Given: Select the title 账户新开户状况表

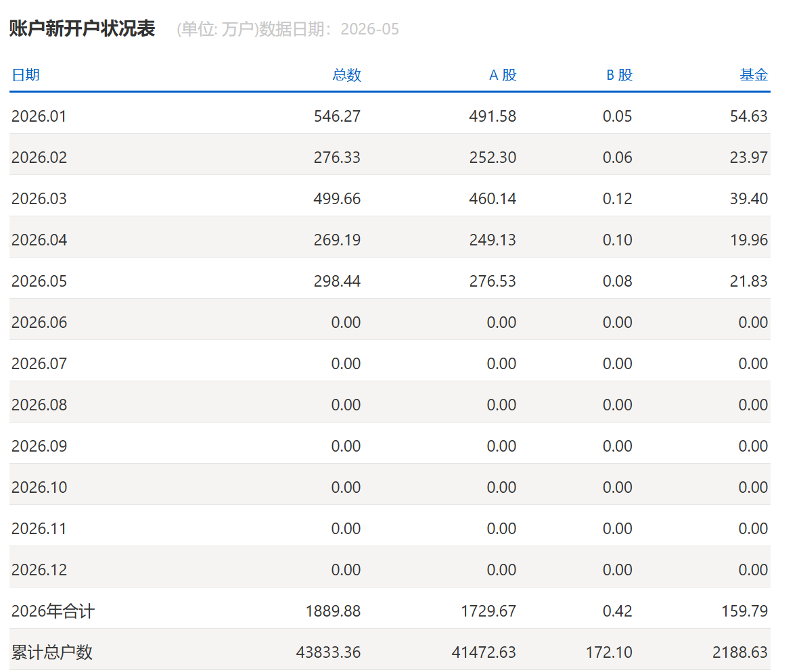Looking at the screenshot, I should tap(82, 28).
